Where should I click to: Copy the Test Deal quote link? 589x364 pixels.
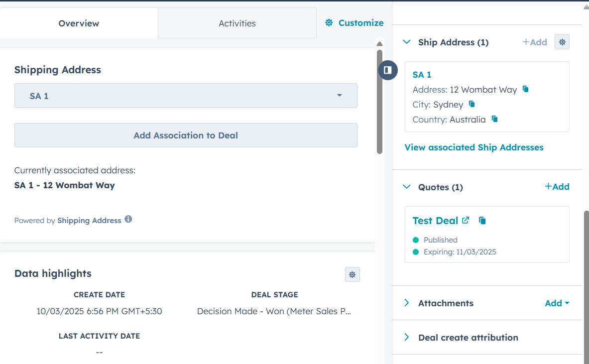(482, 220)
